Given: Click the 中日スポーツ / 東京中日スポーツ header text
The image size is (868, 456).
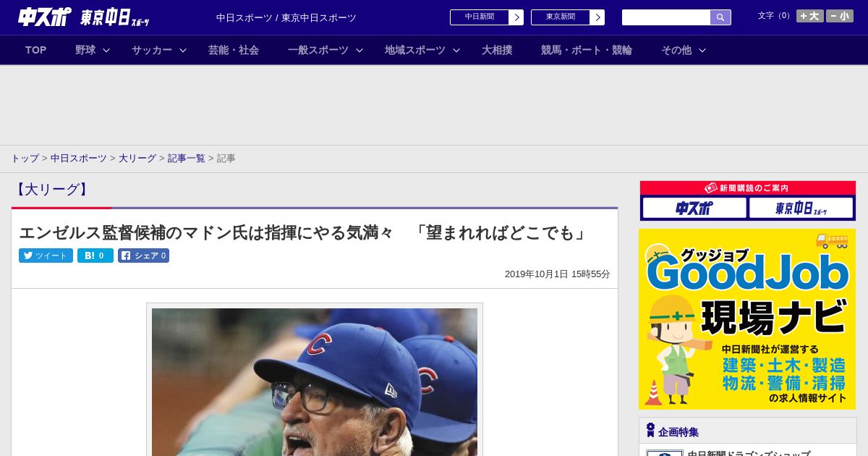Looking at the screenshot, I should [286, 17].
